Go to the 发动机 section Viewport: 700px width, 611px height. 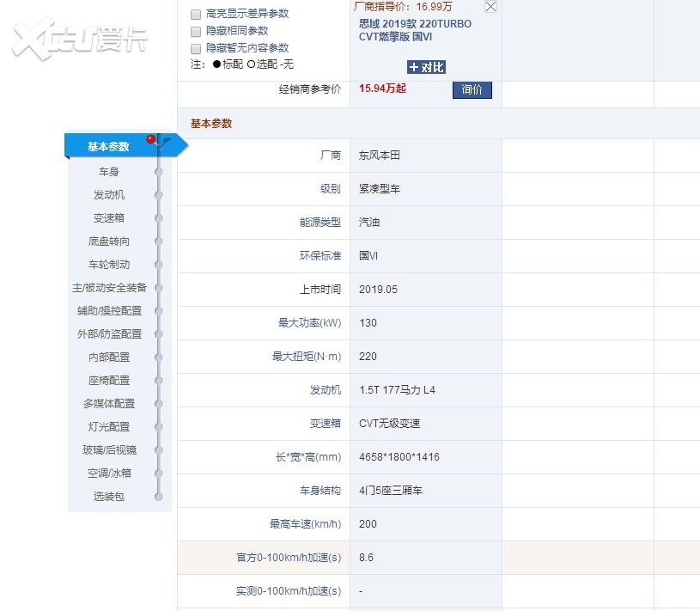pos(109,195)
